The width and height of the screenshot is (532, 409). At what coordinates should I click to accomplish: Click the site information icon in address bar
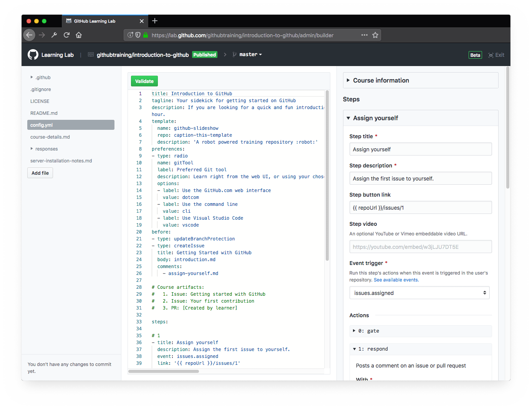pos(130,35)
